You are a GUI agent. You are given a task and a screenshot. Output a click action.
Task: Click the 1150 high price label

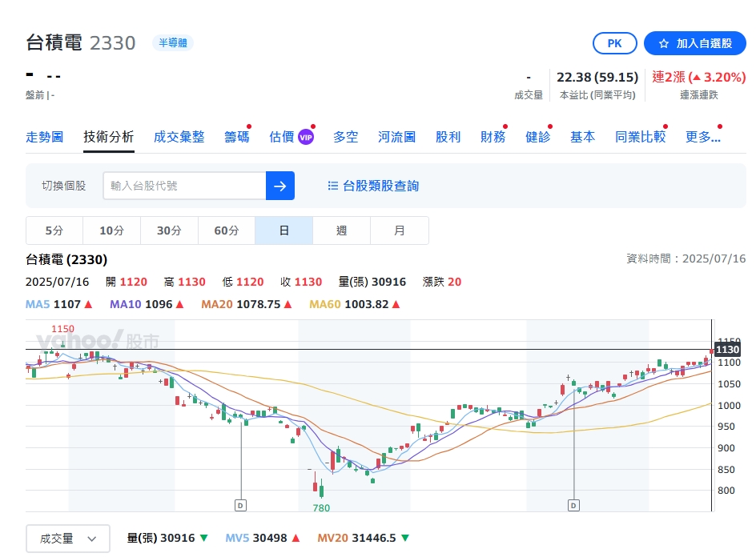62,329
